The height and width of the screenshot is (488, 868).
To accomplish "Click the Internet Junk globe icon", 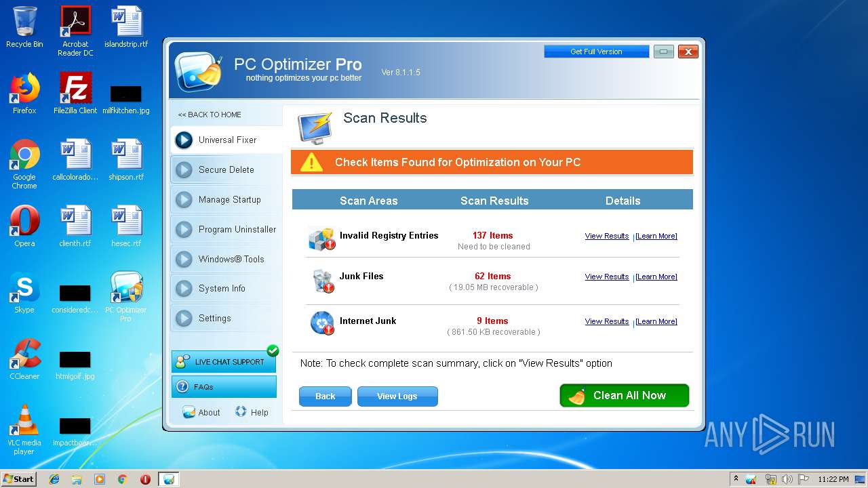I will (x=322, y=323).
